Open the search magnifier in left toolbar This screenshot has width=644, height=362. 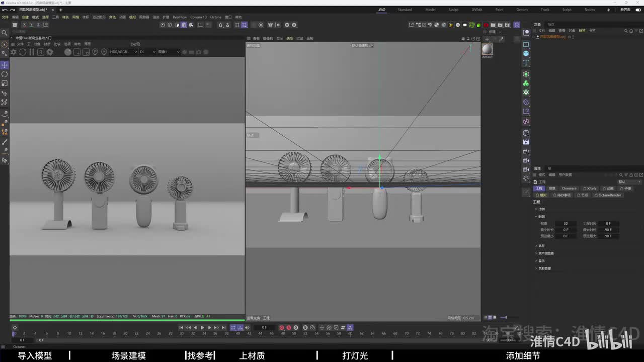coord(5,33)
